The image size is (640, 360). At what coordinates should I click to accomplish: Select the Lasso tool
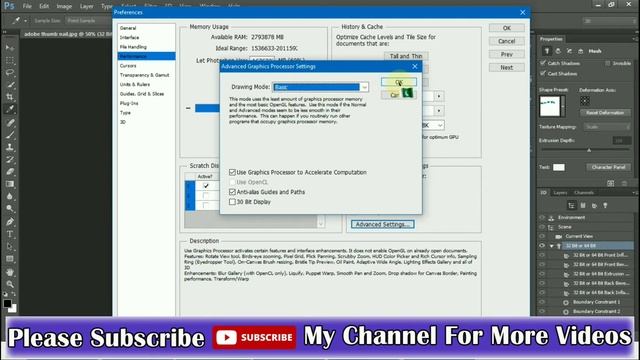tap(10, 73)
